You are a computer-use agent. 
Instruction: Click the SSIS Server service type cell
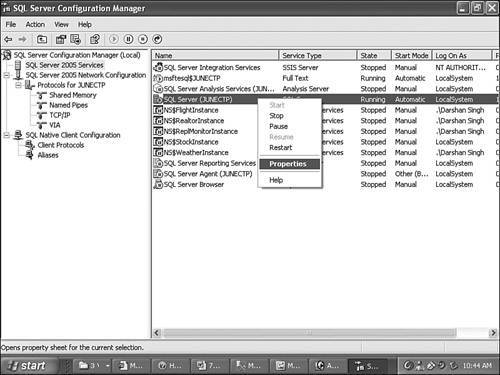(300, 67)
